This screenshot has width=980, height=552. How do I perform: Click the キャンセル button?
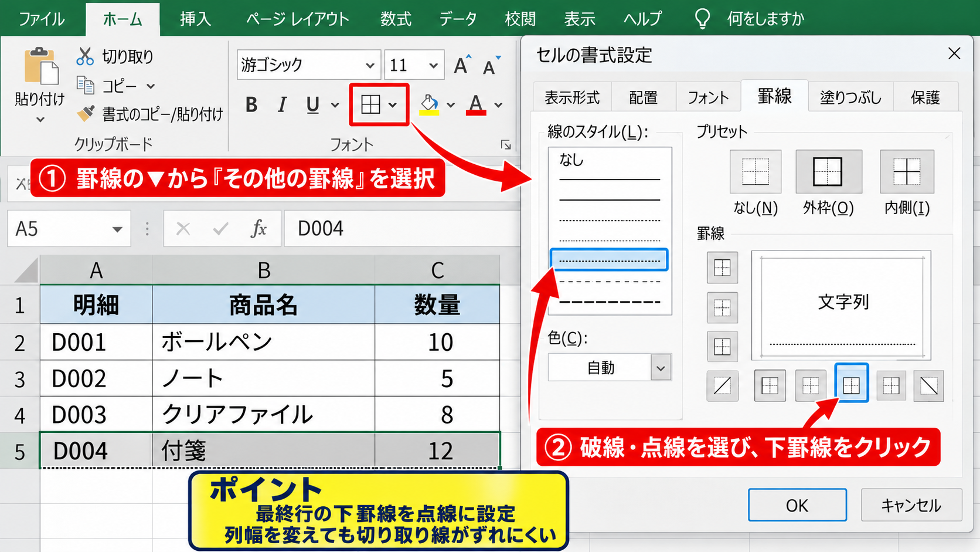(x=911, y=505)
